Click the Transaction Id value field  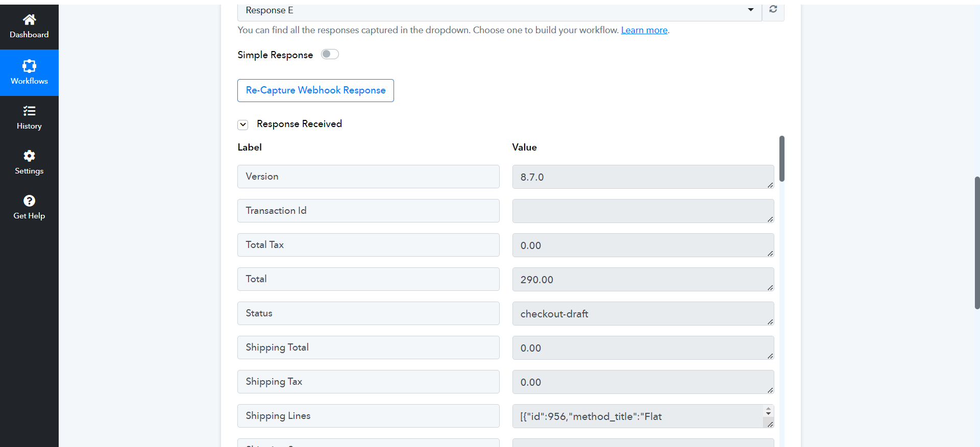click(x=643, y=211)
